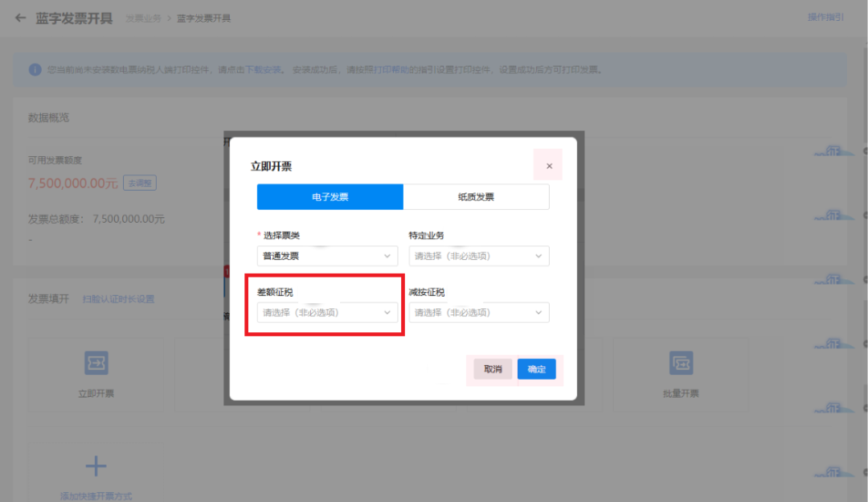Click the back arrow beside 蓝字发票开具
The width and height of the screenshot is (868, 502).
coord(19,18)
